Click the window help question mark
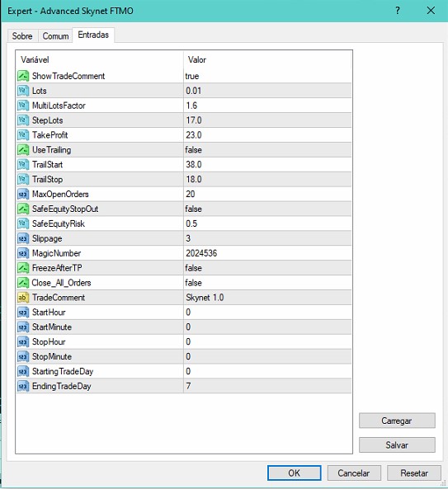448x489 pixels. click(398, 11)
